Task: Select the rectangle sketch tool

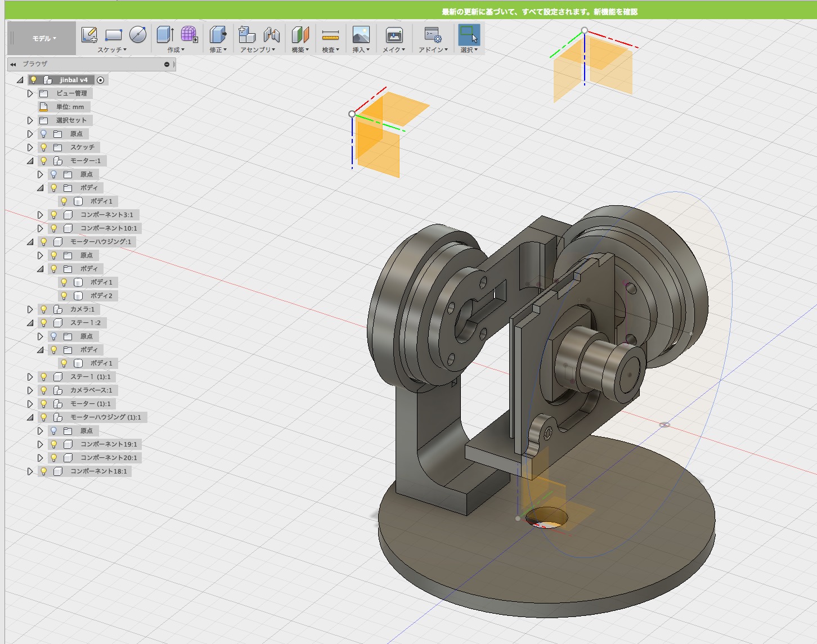Action: click(x=113, y=35)
